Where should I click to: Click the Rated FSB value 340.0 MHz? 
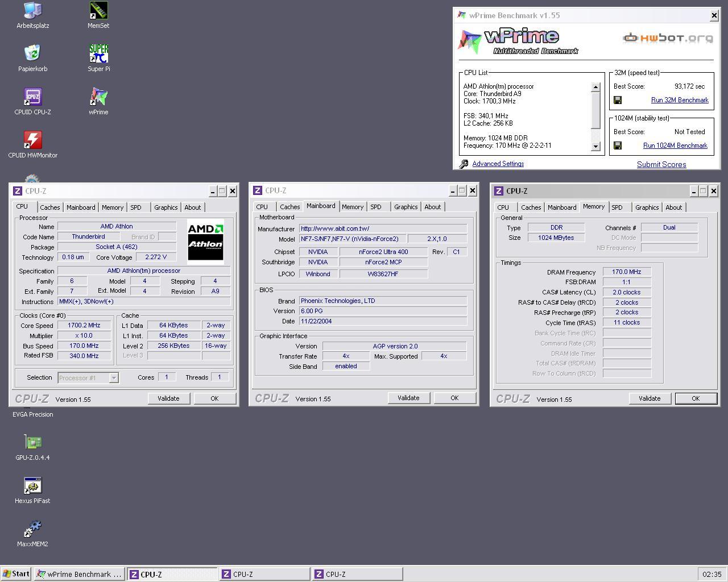tap(84, 356)
